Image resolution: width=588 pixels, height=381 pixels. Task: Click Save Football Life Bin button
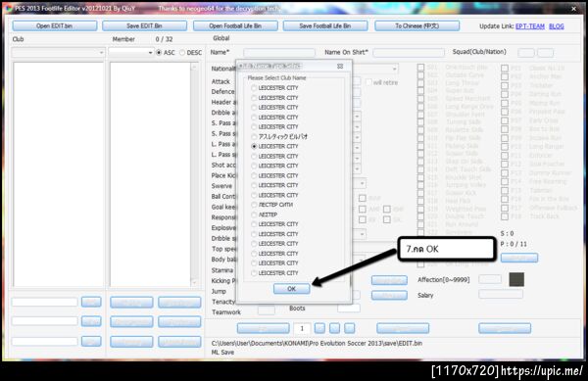pyautogui.click(x=325, y=25)
